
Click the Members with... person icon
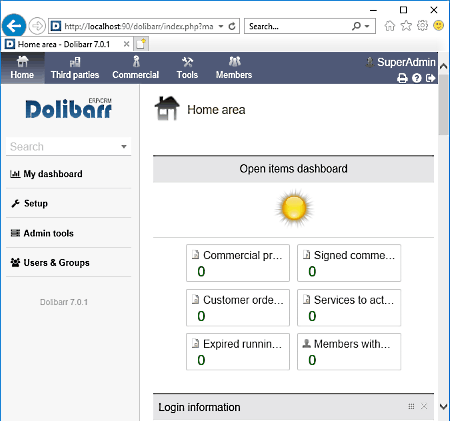[x=307, y=343]
